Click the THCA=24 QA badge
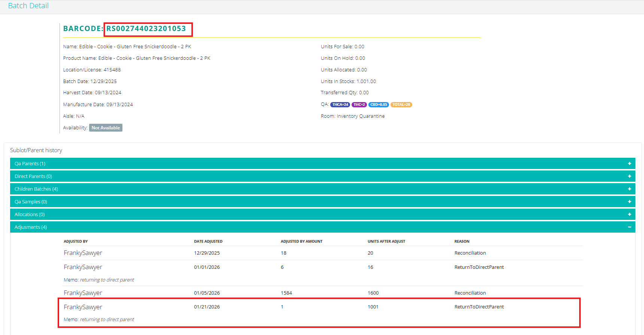The height and width of the screenshot is (335, 644). (340, 105)
